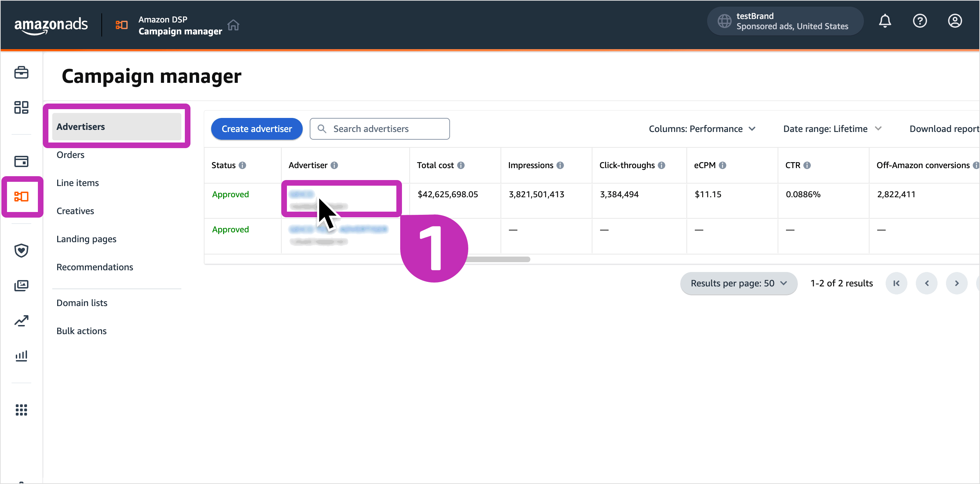This screenshot has width=980, height=484.
Task: Click the notifications bell icon
Action: (x=885, y=21)
